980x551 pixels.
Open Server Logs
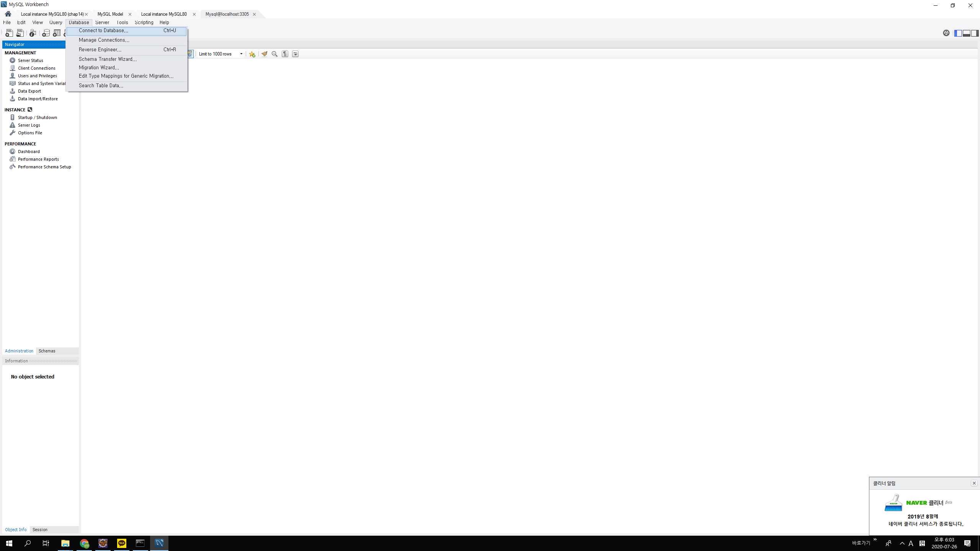click(29, 125)
